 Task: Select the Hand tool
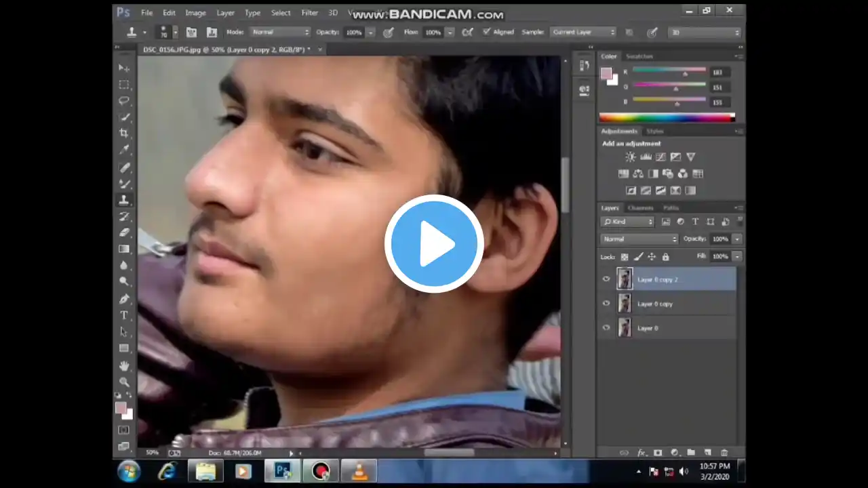tap(124, 365)
